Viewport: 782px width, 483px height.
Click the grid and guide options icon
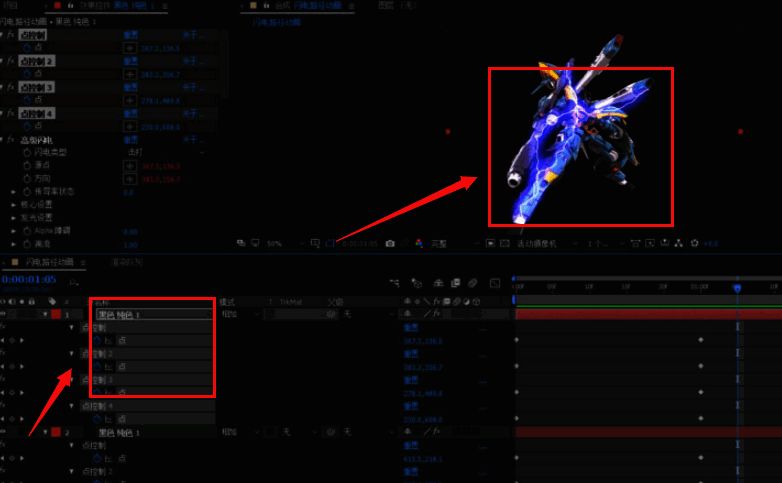click(315, 243)
